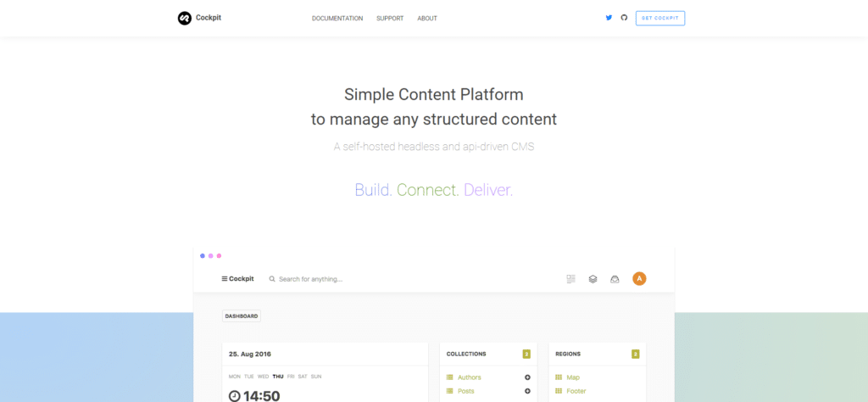868x402 pixels.
Task: Open the Map region link
Action: [573, 377]
